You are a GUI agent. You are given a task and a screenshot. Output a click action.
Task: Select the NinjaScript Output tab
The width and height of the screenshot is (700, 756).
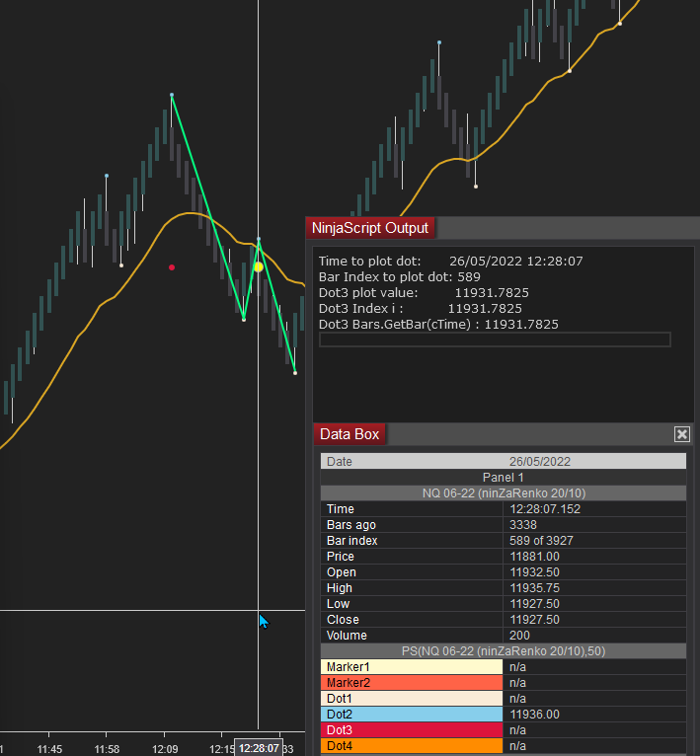tap(370, 228)
